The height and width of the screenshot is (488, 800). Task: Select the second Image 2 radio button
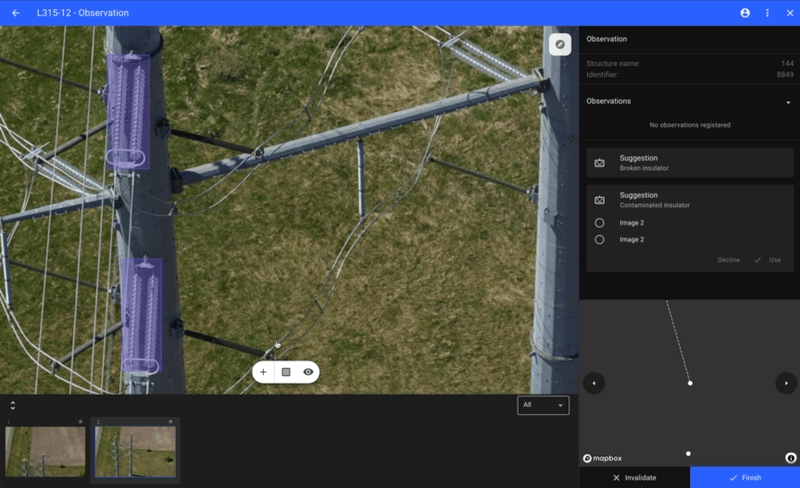tap(600, 240)
